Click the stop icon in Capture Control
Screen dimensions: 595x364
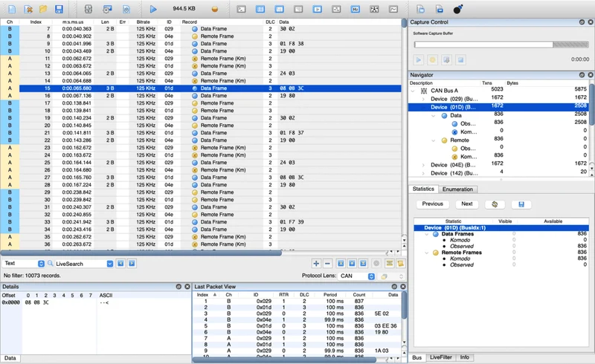pyautogui.click(x=460, y=60)
